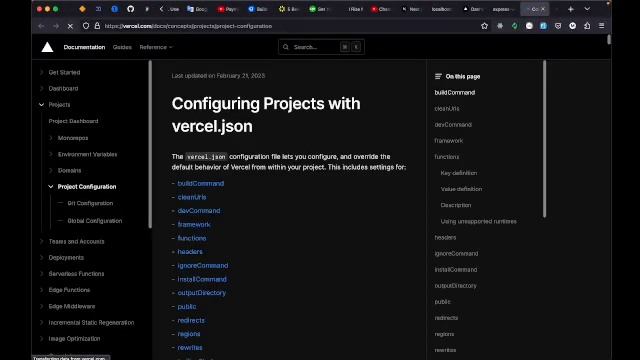Click the left sidebar scrollbar
Viewport: 640px width, 360px height.
click(x=150, y=144)
